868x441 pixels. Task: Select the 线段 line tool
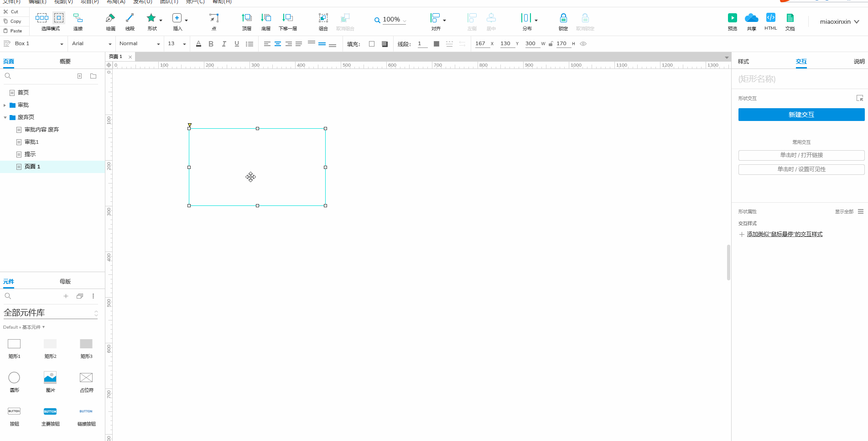coord(130,18)
